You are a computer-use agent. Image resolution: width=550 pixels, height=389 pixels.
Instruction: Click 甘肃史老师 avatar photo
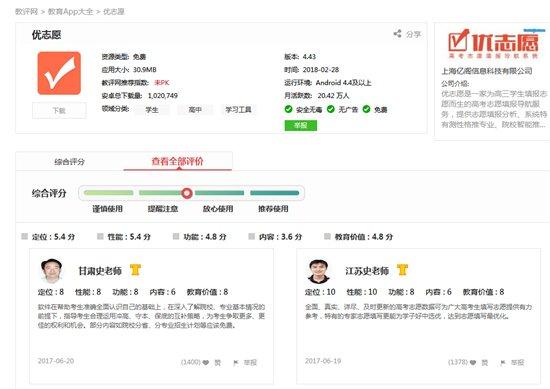coord(52,270)
